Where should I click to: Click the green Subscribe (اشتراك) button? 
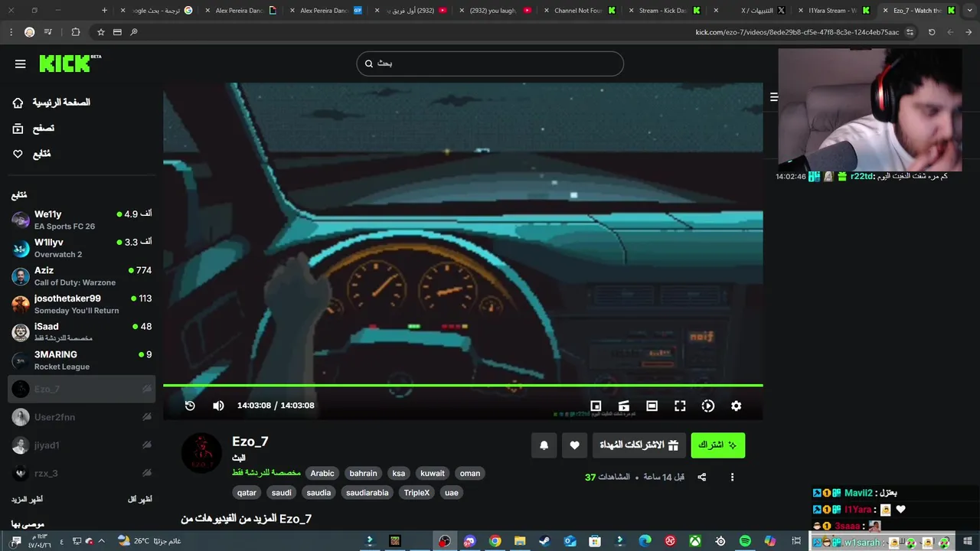[x=717, y=445]
